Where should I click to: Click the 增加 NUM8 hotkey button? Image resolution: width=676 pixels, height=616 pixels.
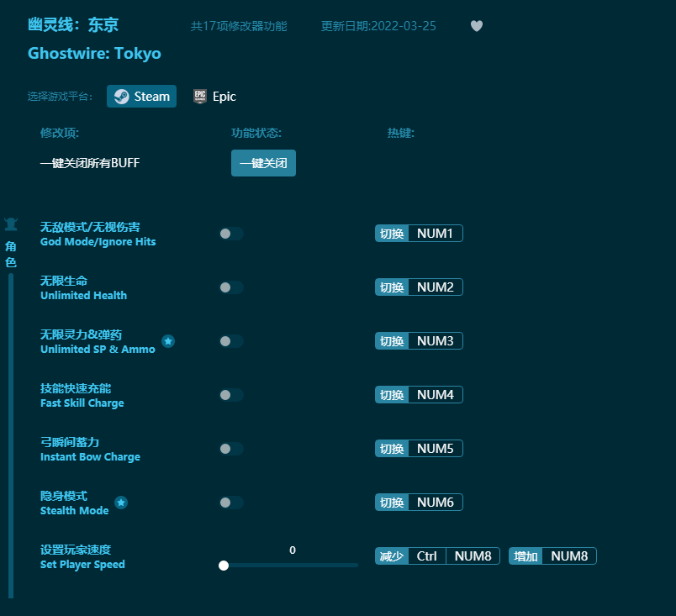[x=552, y=556]
